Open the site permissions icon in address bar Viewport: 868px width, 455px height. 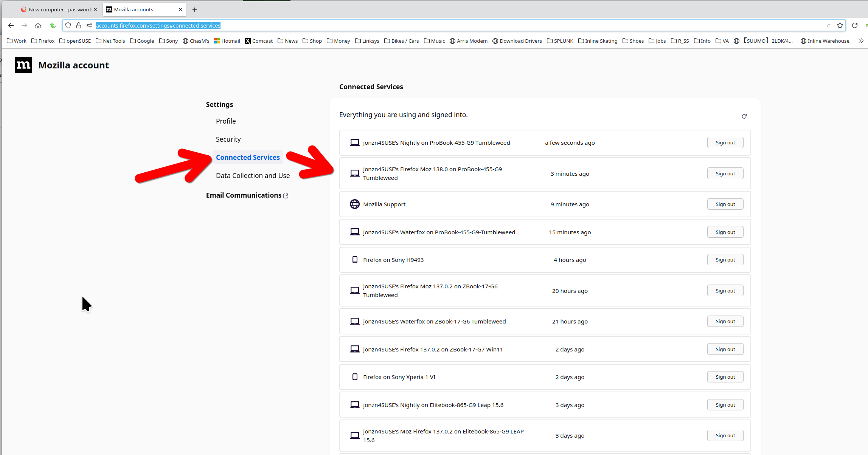click(89, 25)
